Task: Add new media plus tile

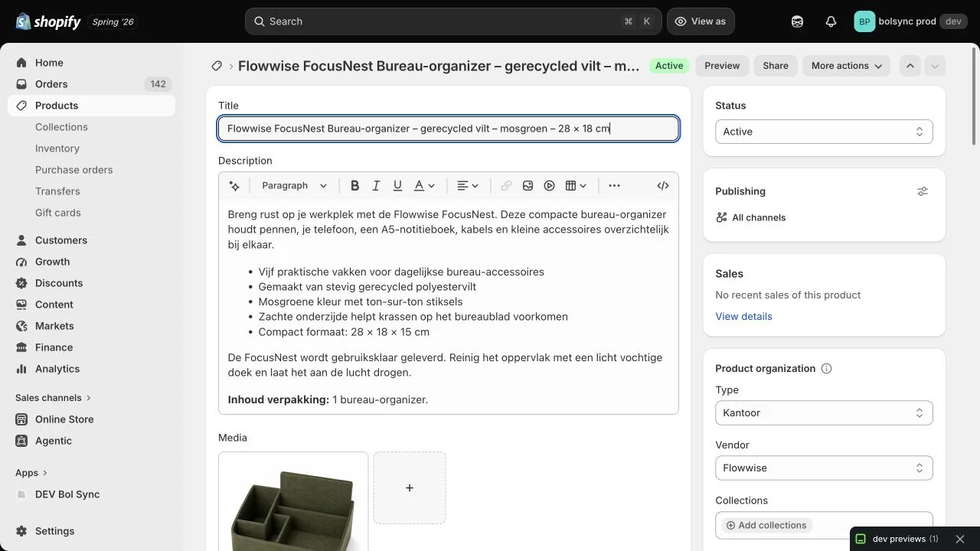Action: pos(410,487)
